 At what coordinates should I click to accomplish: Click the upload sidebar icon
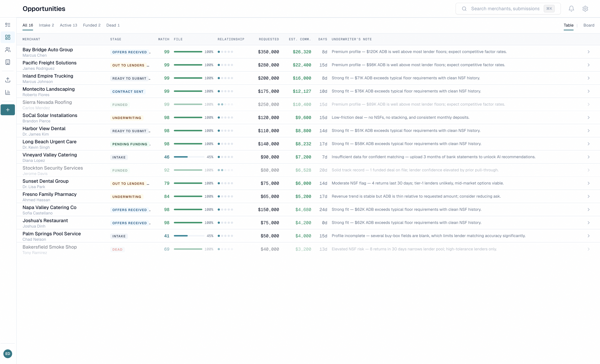tap(8, 80)
